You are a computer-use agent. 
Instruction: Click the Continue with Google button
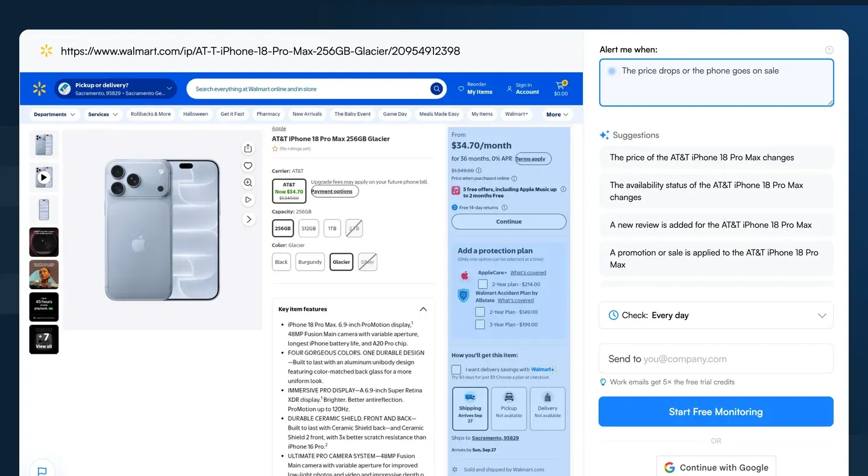716,468
